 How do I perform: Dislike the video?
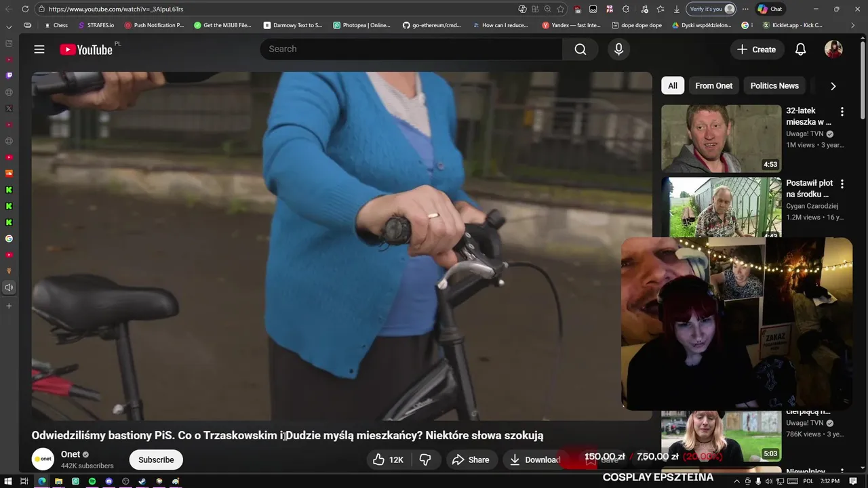[x=425, y=460]
